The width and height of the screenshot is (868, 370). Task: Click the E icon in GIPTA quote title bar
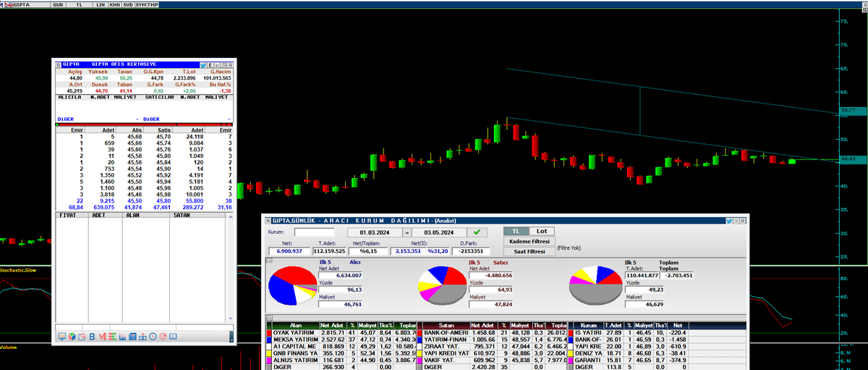pos(210,65)
